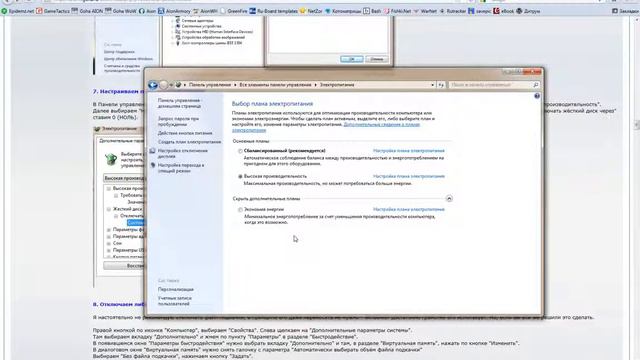Open plan settings link for Экономия энергии
The image size is (640, 360).
pyautogui.click(x=409, y=209)
